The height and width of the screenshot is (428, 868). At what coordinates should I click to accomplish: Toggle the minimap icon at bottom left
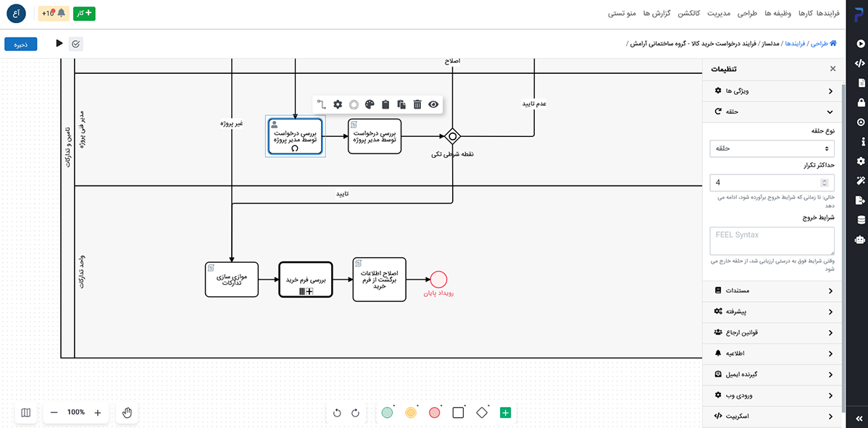[26, 412]
